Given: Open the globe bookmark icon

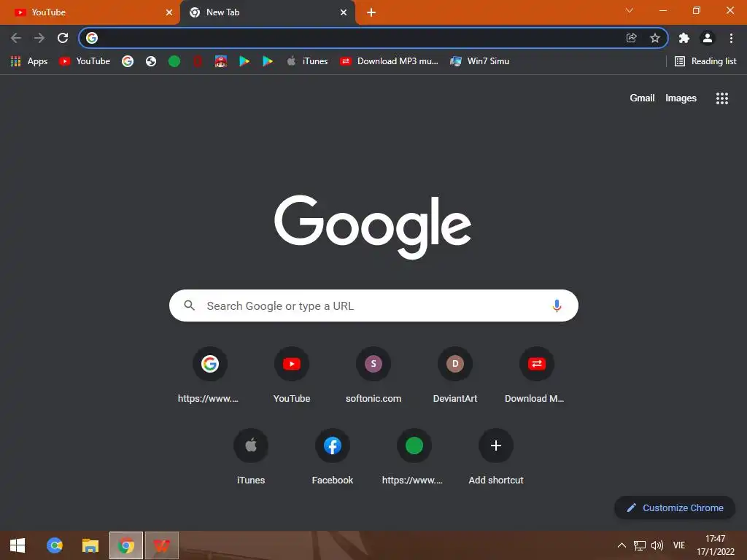Looking at the screenshot, I should (151, 61).
